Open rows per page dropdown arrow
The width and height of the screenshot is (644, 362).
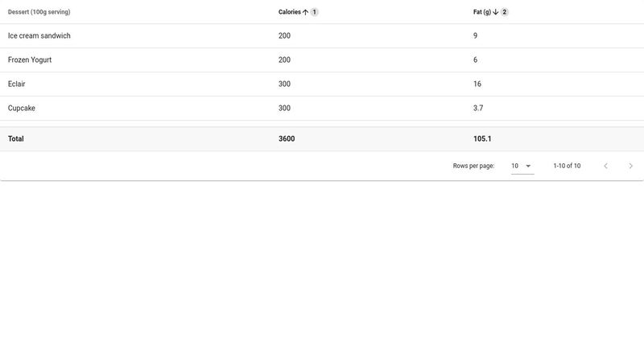coord(528,166)
